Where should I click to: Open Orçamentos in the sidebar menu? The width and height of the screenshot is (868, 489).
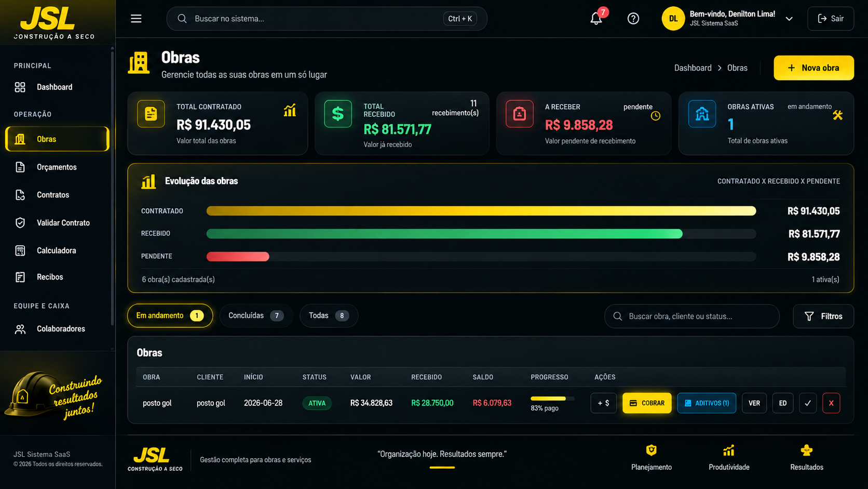tap(57, 167)
